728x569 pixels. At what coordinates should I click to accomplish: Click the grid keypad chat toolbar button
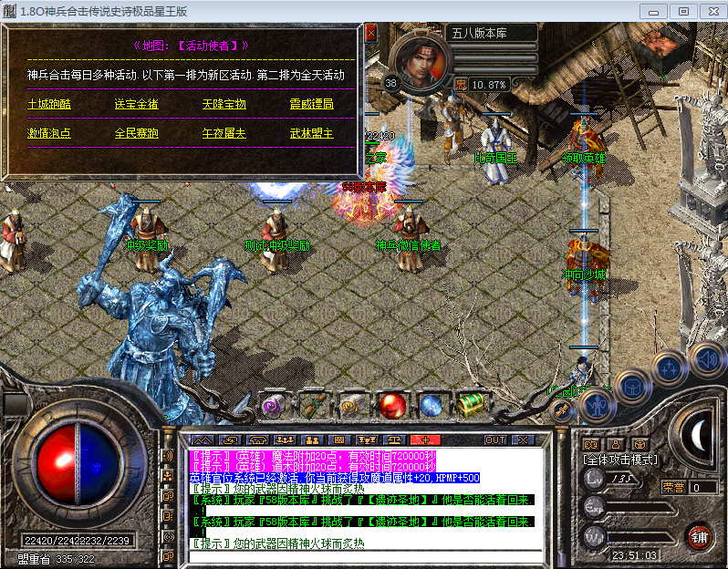tap(339, 440)
